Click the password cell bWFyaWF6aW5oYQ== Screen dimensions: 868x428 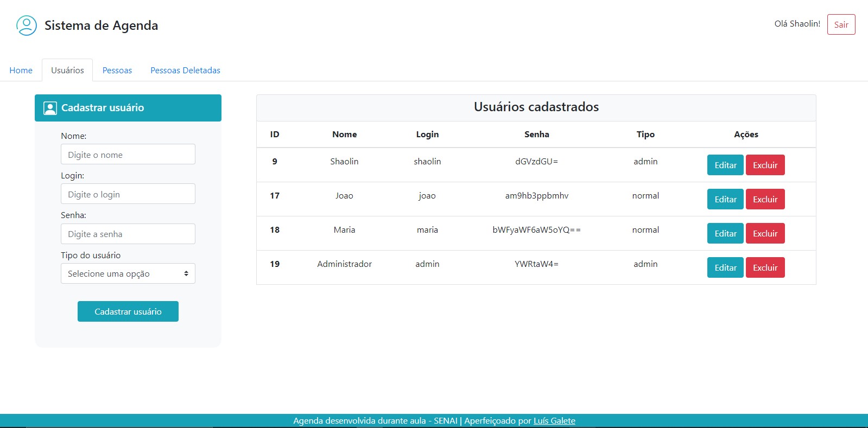click(537, 230)
